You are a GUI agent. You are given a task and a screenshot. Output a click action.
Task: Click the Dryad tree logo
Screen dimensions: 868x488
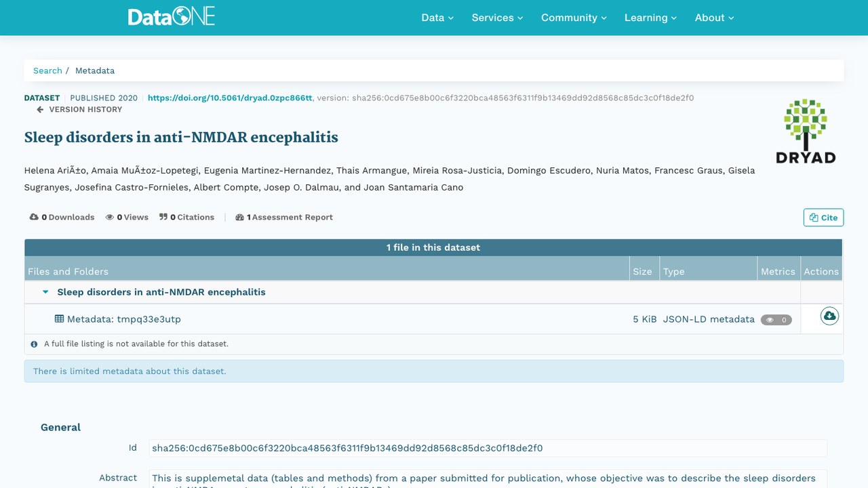click(806, 131)
